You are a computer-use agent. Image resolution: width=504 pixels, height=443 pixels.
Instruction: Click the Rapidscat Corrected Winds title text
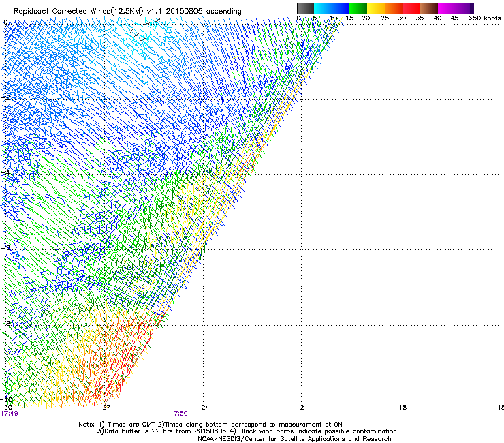point(127,12)
